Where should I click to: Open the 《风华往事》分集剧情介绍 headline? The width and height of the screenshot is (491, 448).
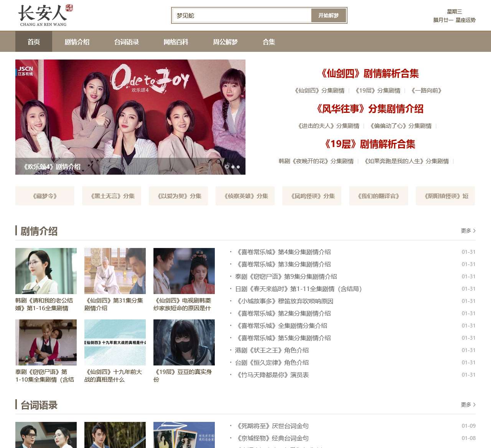pyautogui.click(x=368, y=109)
